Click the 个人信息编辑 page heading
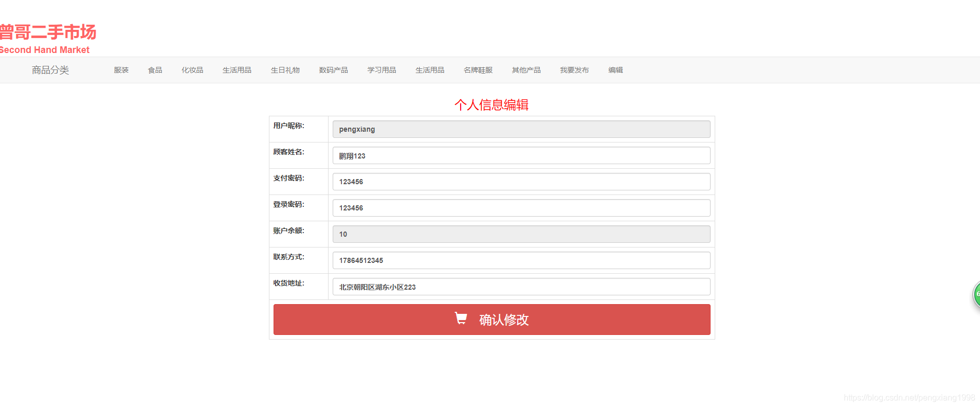 pos(492,105)
